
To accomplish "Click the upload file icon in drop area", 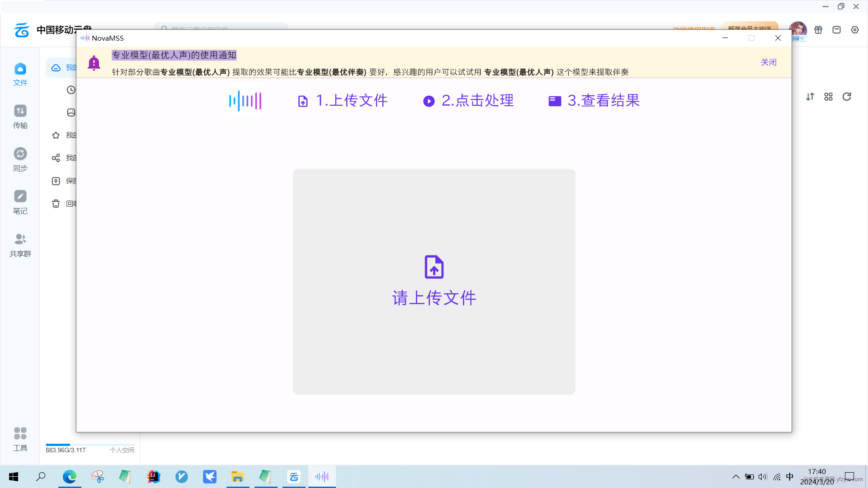I will [434, 267].
